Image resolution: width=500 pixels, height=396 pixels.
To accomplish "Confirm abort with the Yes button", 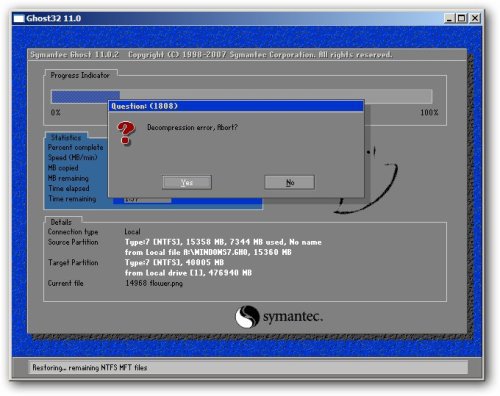I will pos(187,182).
